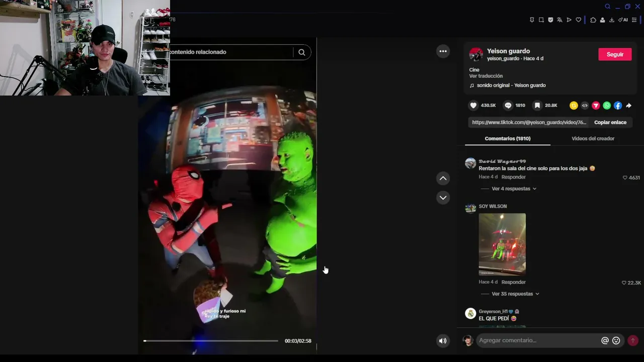
Task: Save video with the bookmark icon
Action: [x=537, y=106]
